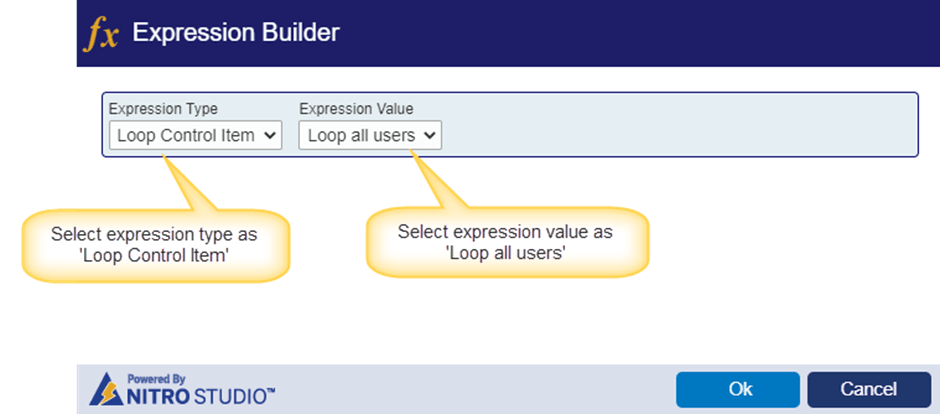This screenshot has height=414, width=940.
Task: Confirm the expression with Ok
Action: (738, 389)
